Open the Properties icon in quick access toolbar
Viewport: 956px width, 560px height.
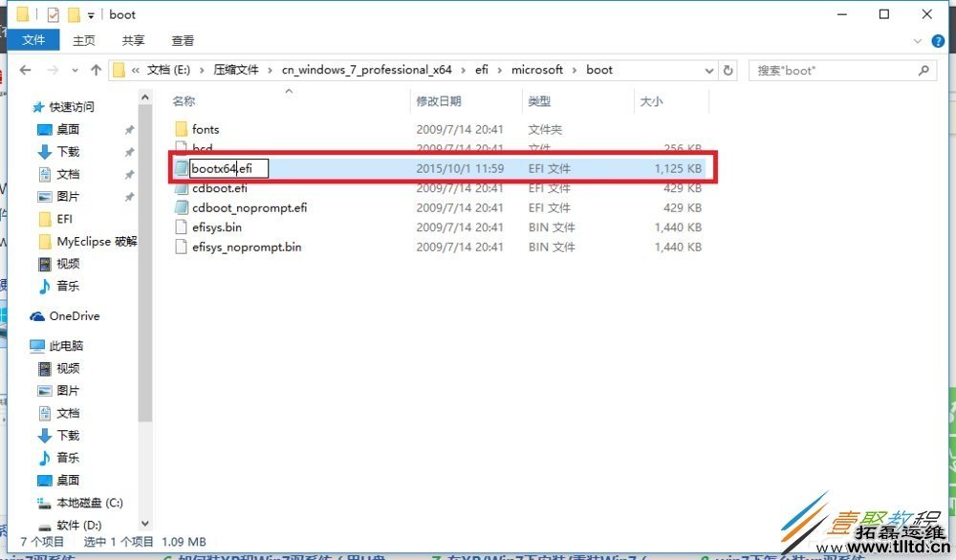pos(54,14)
